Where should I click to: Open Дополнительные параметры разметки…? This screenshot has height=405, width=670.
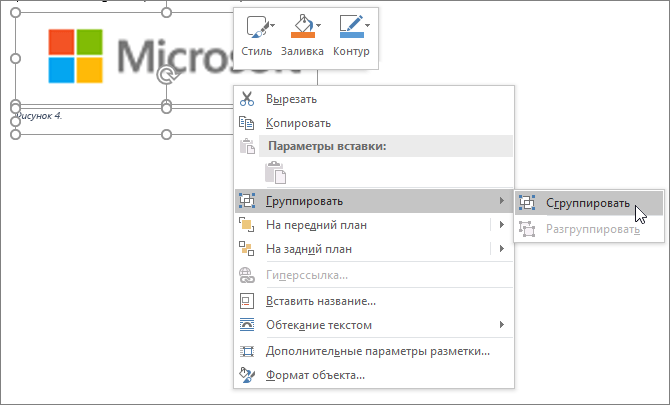[374, 351]
